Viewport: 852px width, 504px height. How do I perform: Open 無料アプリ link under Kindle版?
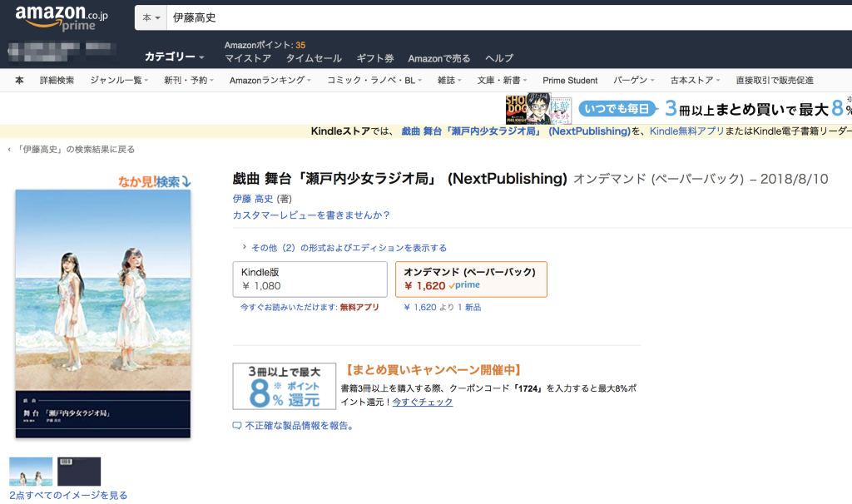pyautogui.click(x=359, y=308)
